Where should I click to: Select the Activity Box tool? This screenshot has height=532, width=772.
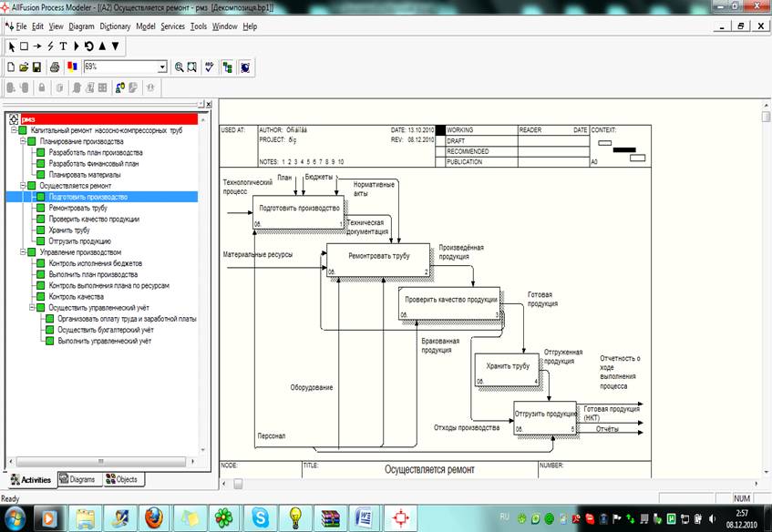click(24, 46)
